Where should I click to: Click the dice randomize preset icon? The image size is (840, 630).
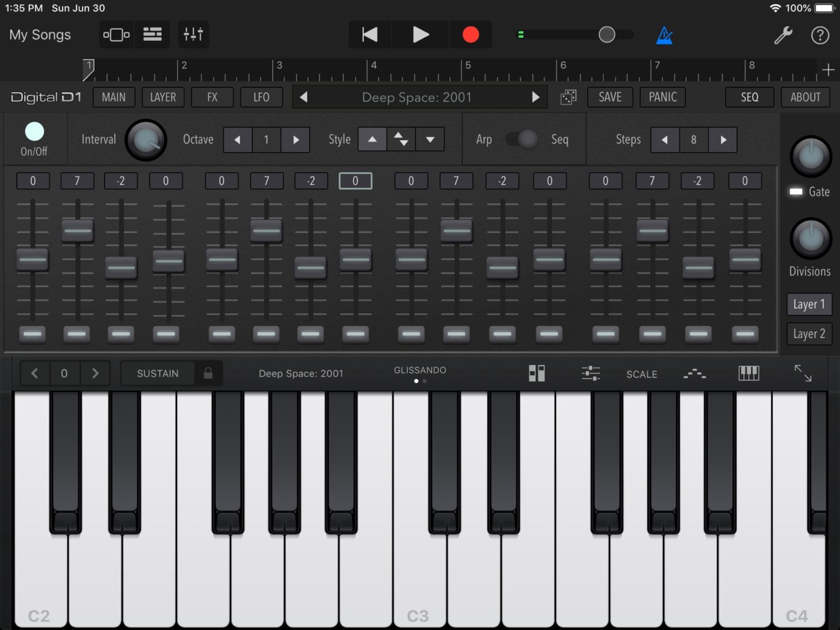pos(568,98)
